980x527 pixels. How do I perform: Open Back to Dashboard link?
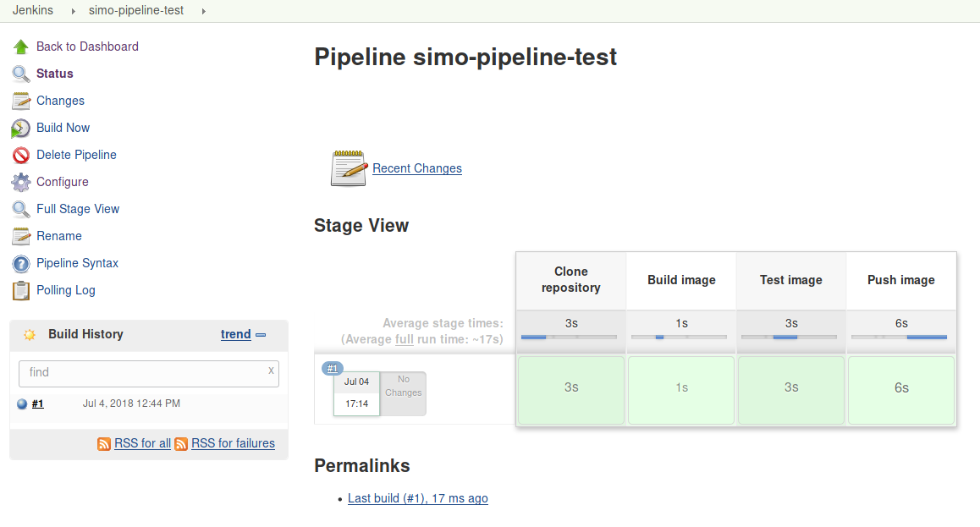(87, 47)
